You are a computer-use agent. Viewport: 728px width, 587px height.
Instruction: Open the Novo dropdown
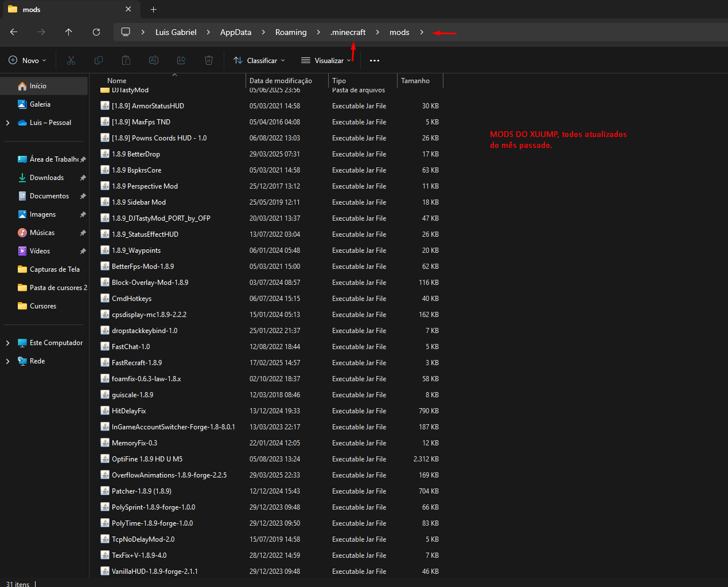click(28, 60)
